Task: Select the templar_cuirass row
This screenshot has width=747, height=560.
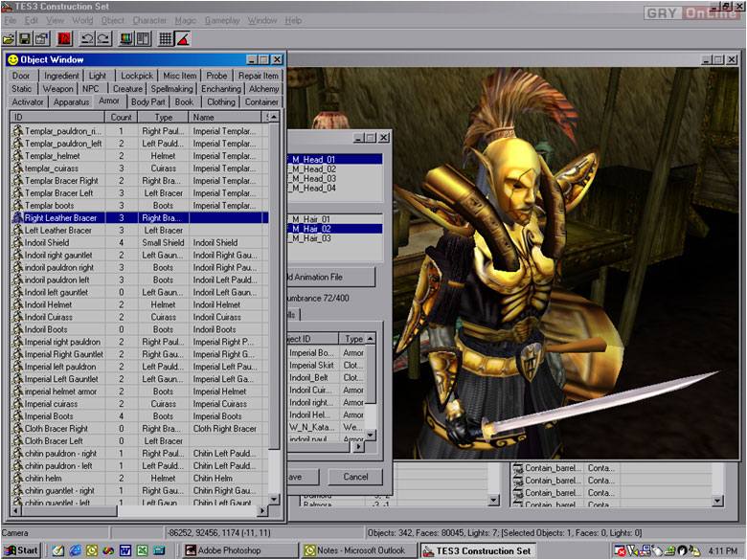Action: [x=140, y=168]
